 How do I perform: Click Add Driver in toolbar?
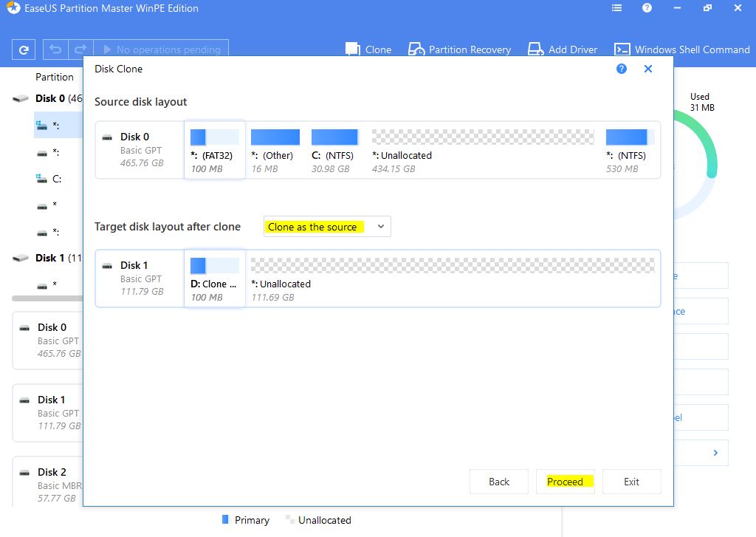click(x=564, y=49)
